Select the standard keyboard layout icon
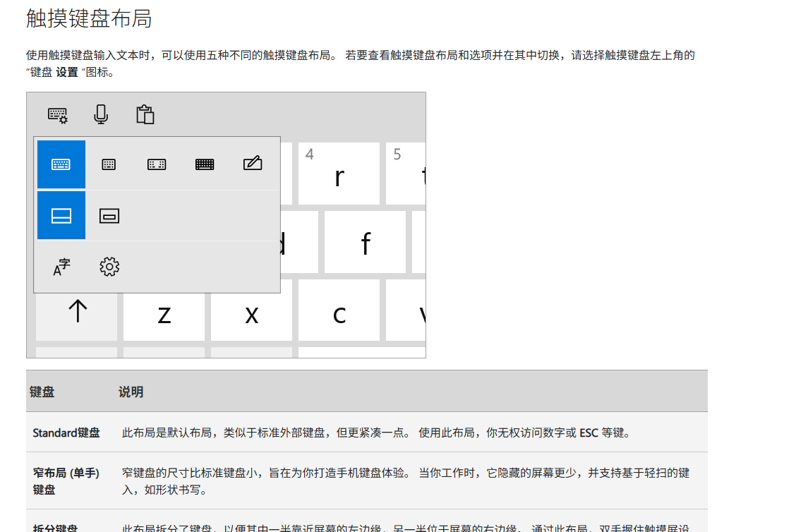 (x=61, y=164)
